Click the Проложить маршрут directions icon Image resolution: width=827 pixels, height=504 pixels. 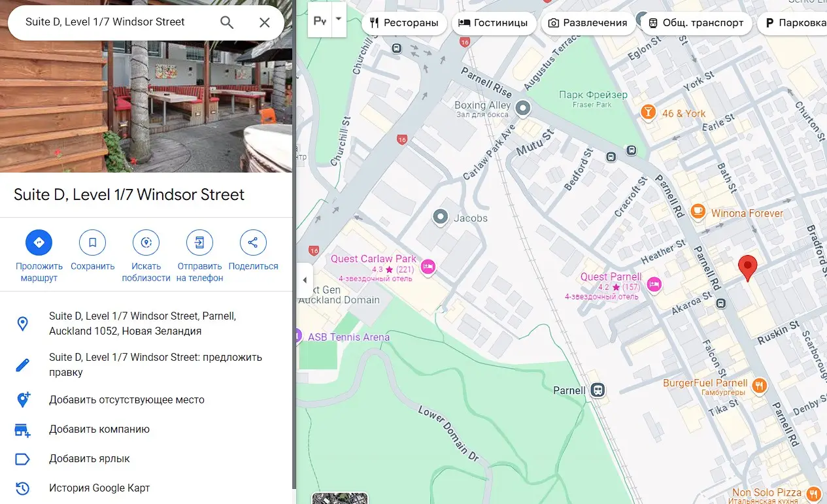[x=39, y=243]
